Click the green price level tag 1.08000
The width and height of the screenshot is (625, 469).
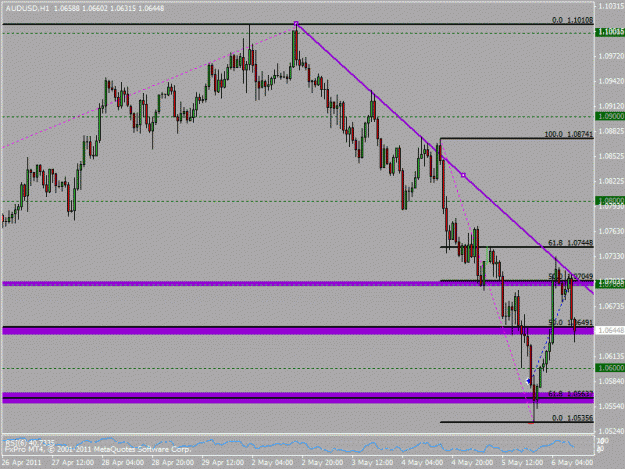(x=610, y=200)
